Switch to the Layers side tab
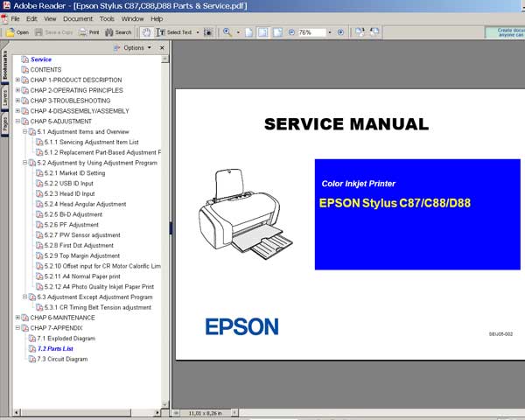 pos(4,98)
